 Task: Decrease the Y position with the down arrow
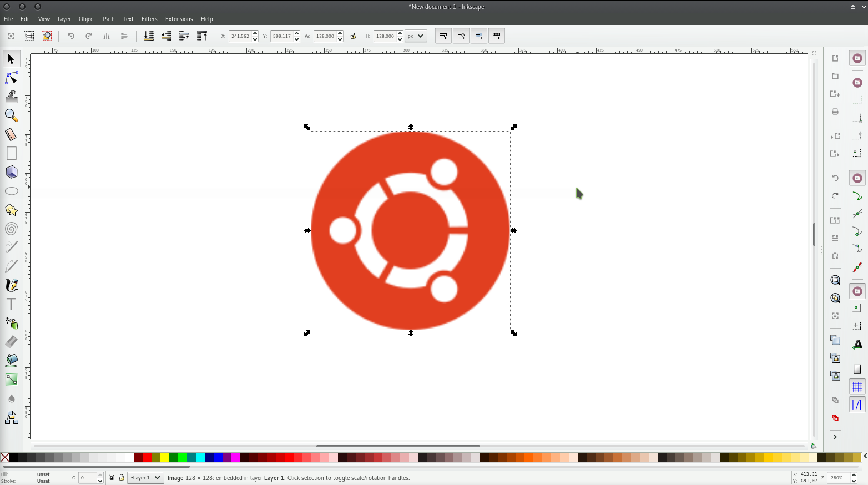tap(297, 39)
